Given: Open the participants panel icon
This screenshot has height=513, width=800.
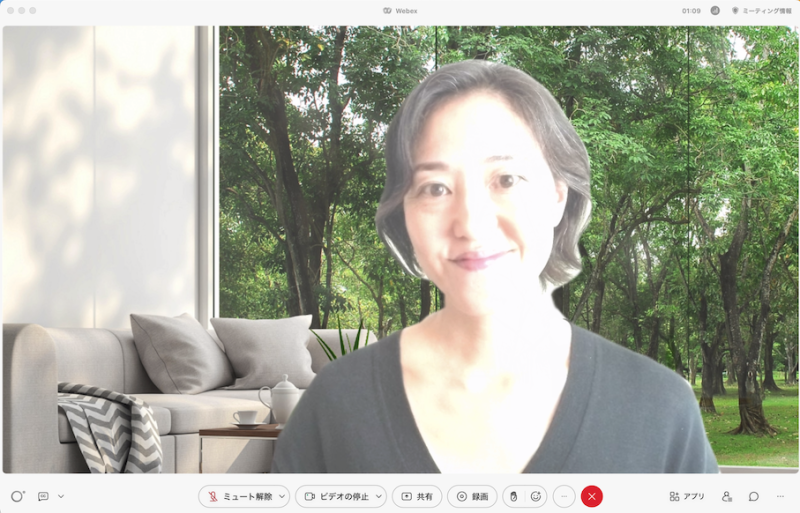Looking at the screenshot, I should pyautogui.click(x=727, y=496).
